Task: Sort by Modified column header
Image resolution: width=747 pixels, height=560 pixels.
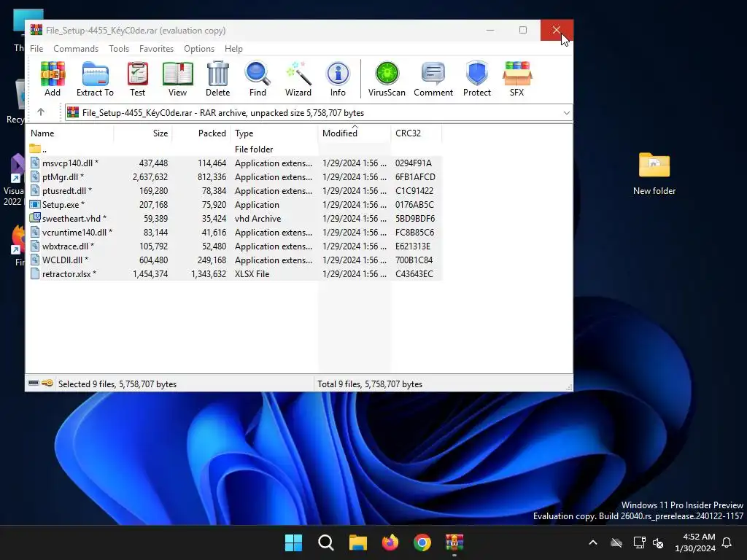Action: 355,133
